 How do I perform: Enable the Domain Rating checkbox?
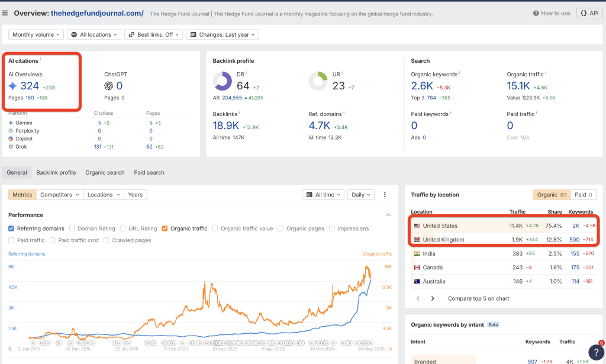click(x=72, y=228)
